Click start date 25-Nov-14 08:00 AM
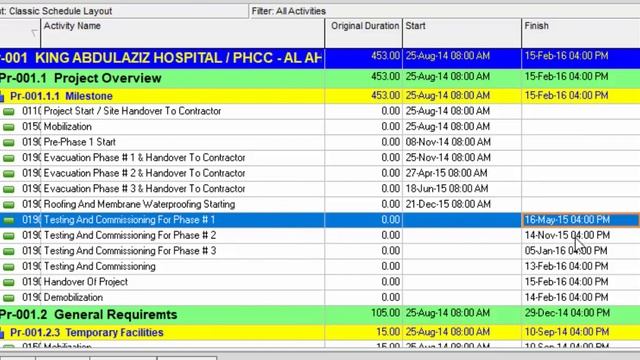 (448, 158)
